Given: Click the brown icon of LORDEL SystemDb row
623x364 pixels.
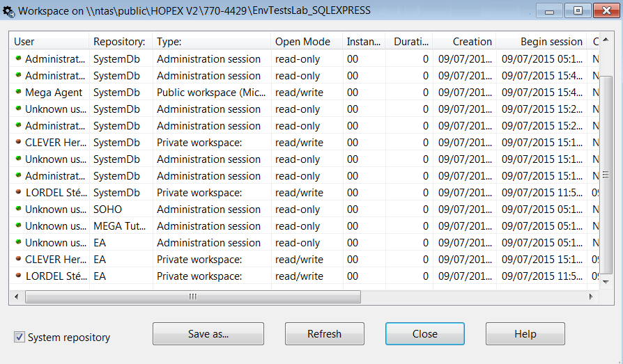Looking at the screenshot, I should coord(19,192).
